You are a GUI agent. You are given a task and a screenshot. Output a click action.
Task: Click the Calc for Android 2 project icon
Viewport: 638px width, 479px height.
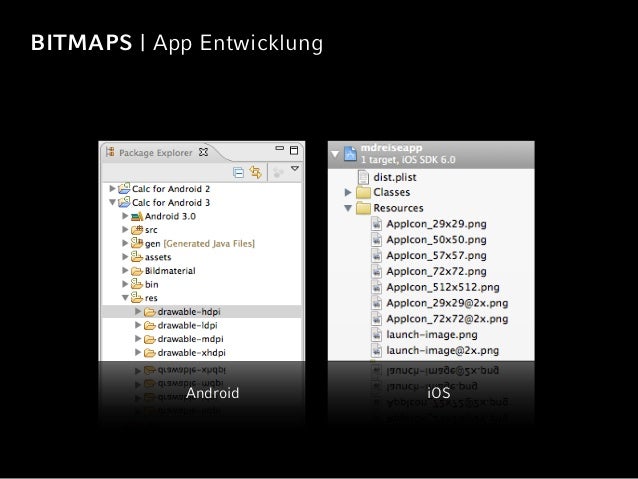[x=124, y=188]
